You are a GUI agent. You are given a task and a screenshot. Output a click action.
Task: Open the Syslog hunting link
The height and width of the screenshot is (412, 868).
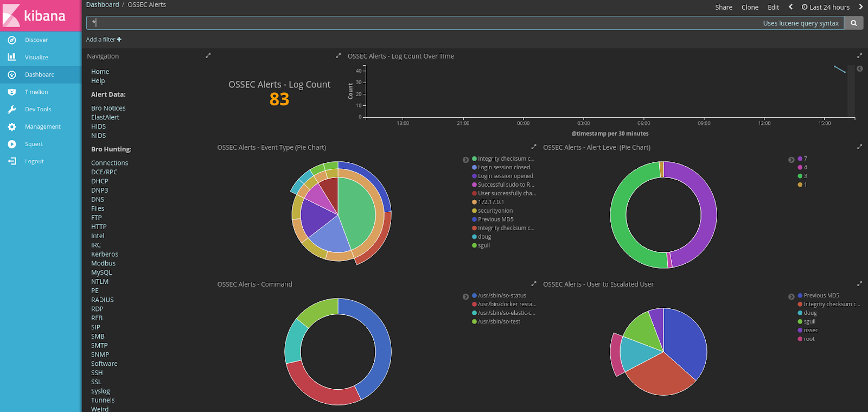[100, 391]
